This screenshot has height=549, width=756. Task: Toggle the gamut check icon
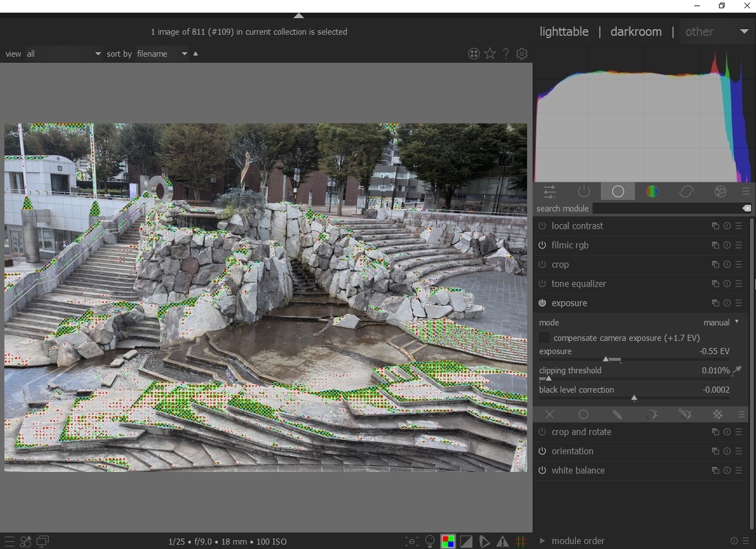tap(484, 541)
